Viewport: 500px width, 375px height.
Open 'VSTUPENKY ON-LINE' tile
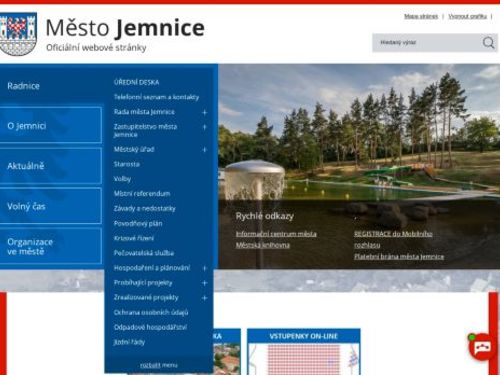coord(304,352)
